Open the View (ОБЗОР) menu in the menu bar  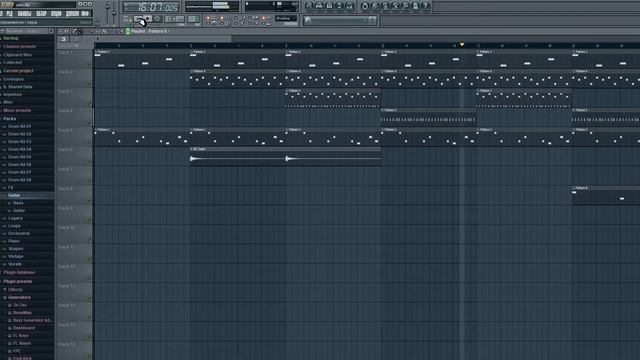pyautogui.click(x=41, y=13)
